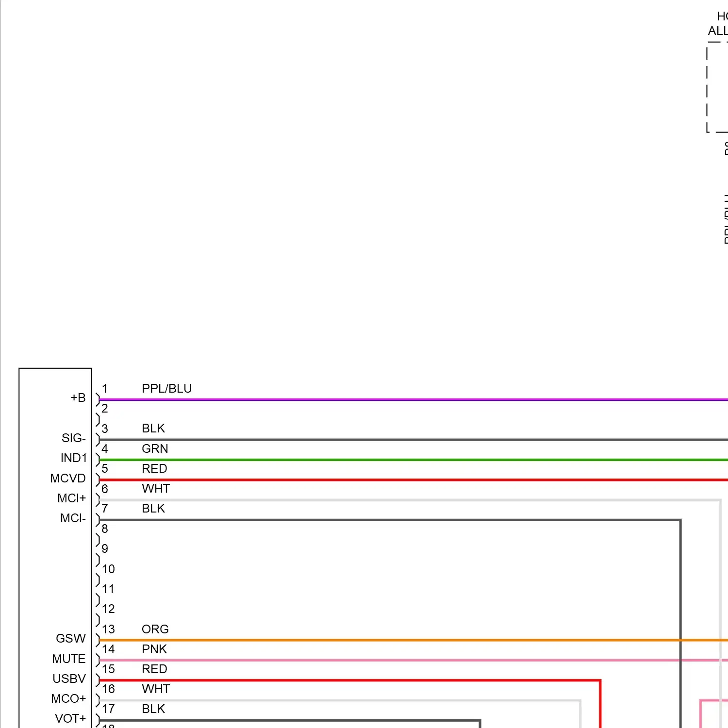Click pin number 11
The image size is (728, 728).
coord(108,589)
